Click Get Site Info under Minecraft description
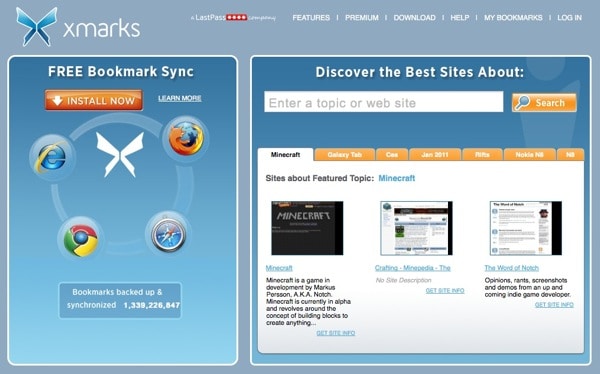Viewport: 600px width, 374px height. point(336,333)
